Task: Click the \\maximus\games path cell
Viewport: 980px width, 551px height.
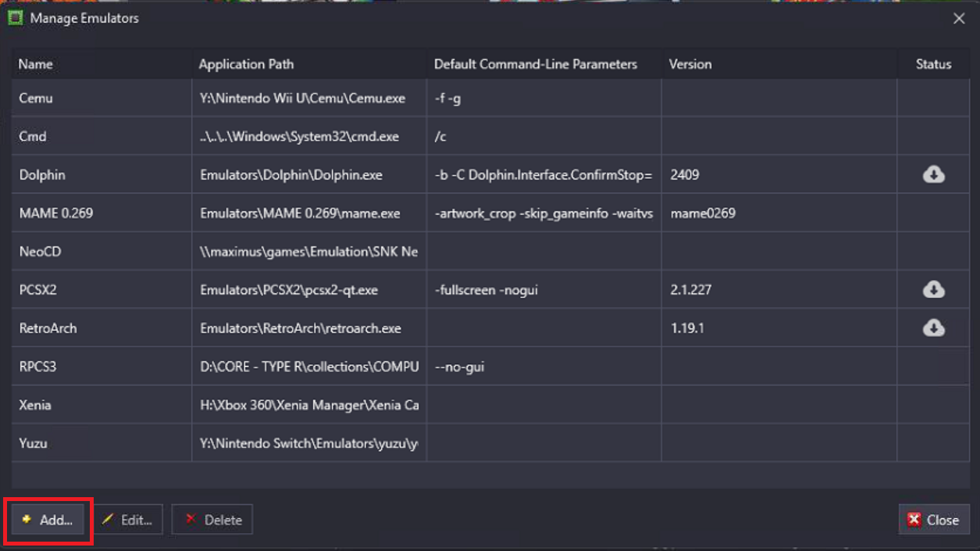Action: point(308,251)
